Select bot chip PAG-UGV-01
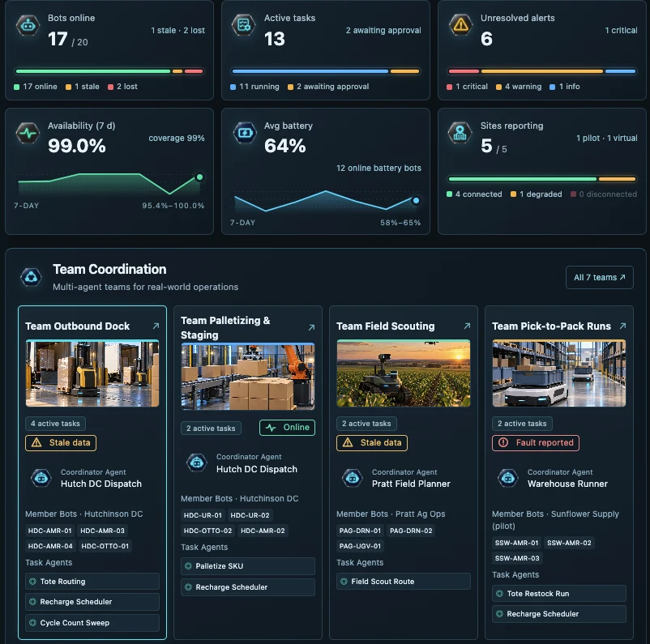 [x=360, y=546]
